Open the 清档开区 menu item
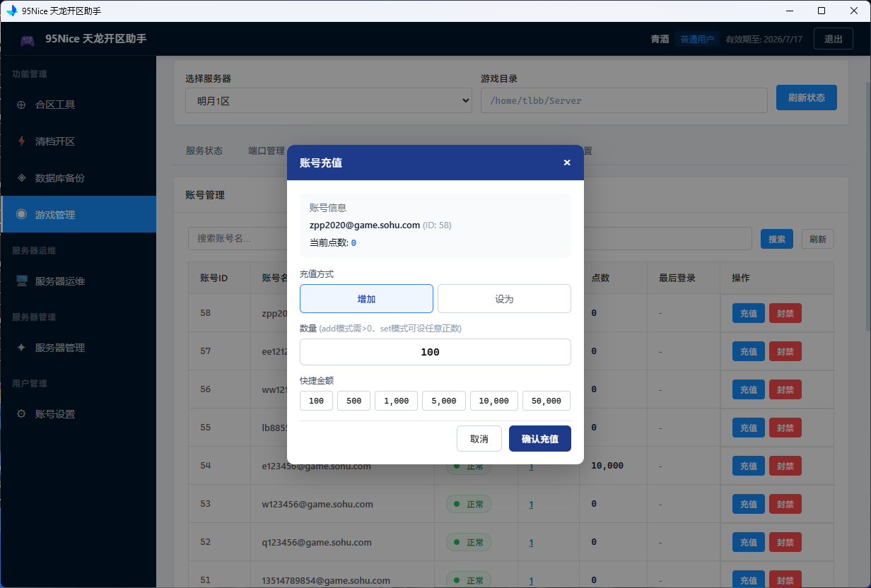The width and height of the screenshot is (871, 588). (78, 141)
